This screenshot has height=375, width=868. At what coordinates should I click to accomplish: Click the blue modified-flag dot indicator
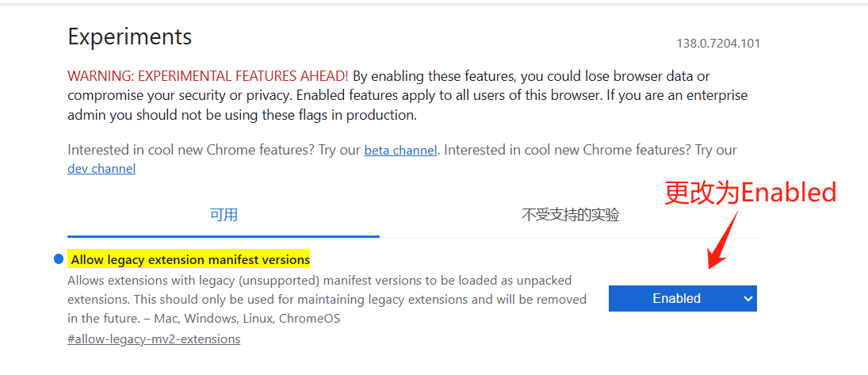(58, 259)
